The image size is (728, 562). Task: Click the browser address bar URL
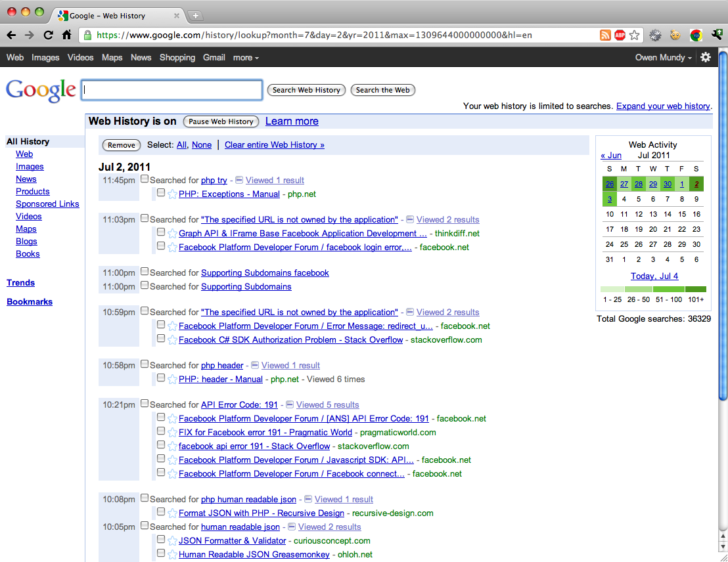pyautogui.click(x=314, y=35)
